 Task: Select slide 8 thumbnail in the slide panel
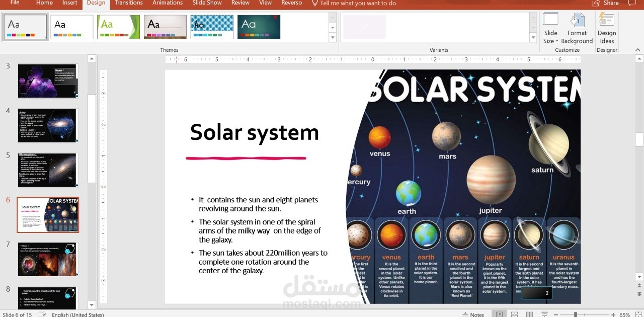pos(48,298)
